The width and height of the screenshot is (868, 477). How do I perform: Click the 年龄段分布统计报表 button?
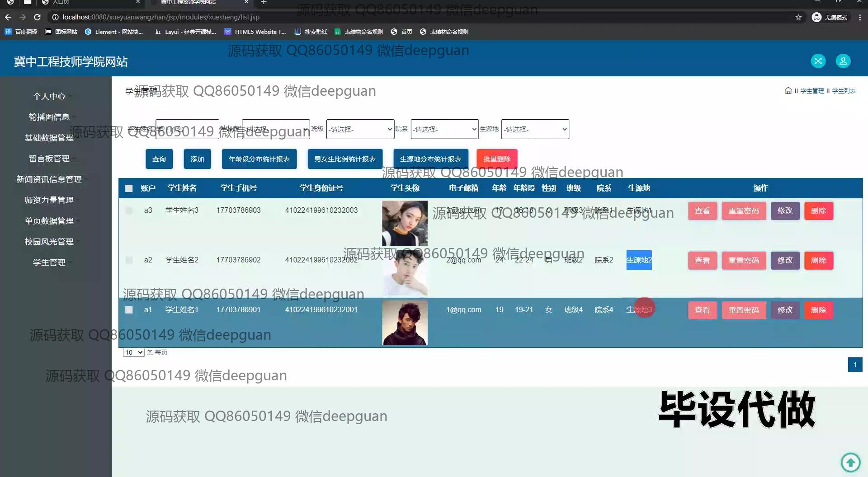point(259,159)
